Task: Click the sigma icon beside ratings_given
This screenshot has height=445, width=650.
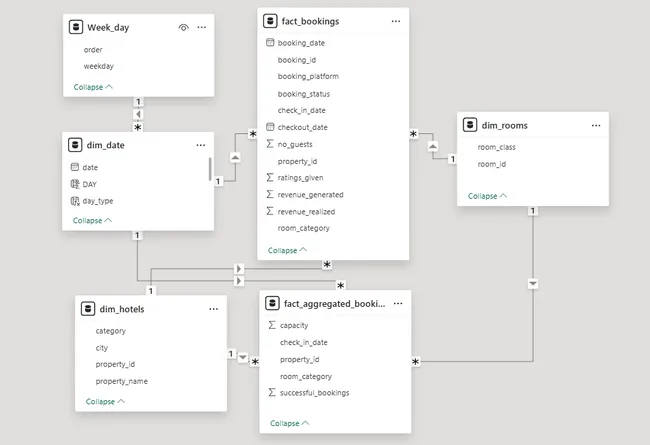Action: [270, 178]
